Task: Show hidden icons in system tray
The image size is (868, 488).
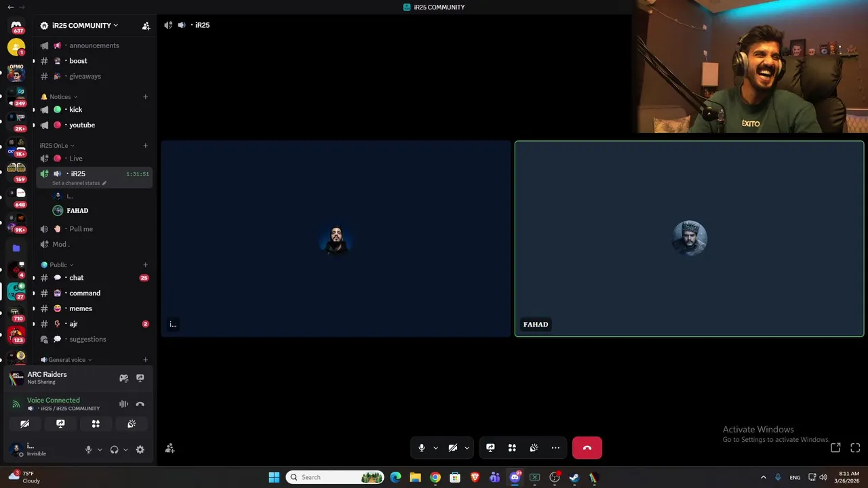Action: [x=763, y=477]
